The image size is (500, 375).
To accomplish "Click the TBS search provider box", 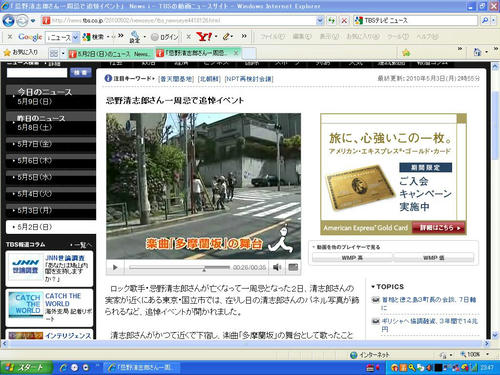I will [x=416, y=21].
